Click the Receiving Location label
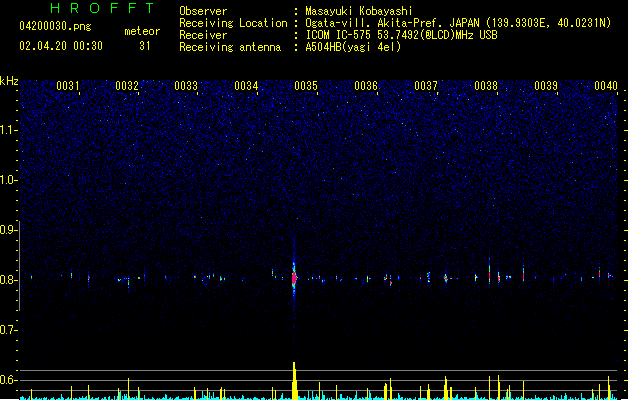The width and height of the screenshot is (629, 400). pyautogui.click(x=233, y=23)
